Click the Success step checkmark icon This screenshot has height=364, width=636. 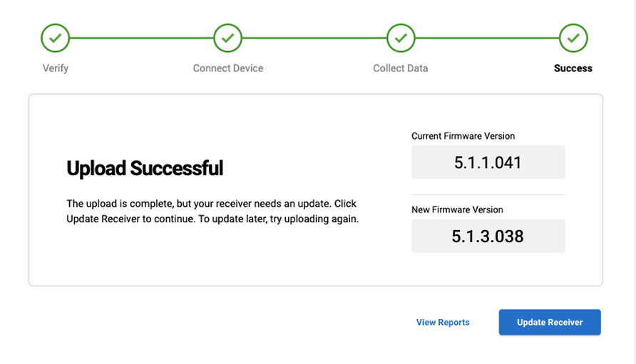(573, 38)
